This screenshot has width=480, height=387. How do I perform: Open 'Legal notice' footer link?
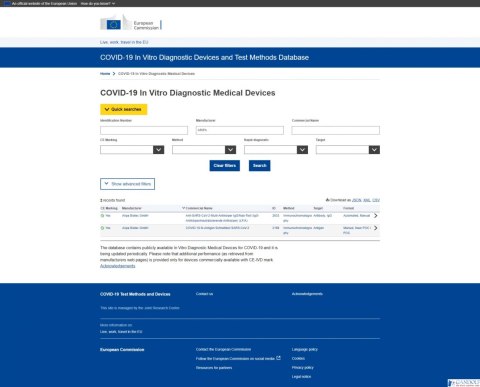point(301,377)
